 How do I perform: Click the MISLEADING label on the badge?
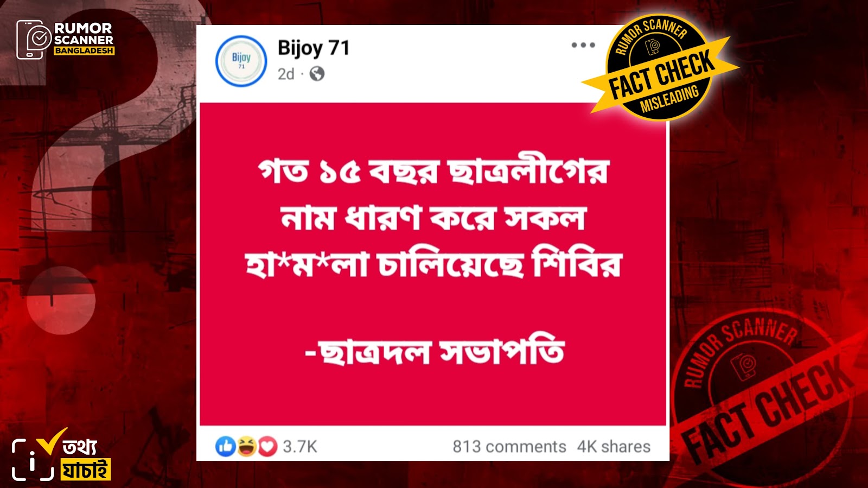tap(669, 99)
